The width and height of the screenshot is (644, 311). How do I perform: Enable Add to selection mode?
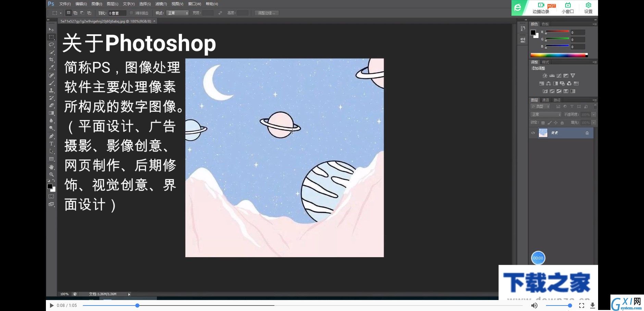click(75, 13)
